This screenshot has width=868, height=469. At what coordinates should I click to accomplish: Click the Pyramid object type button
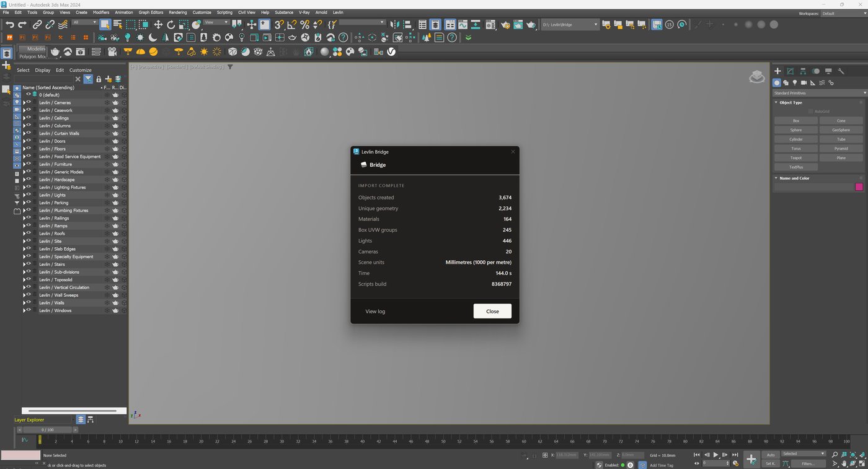point(841,149)
